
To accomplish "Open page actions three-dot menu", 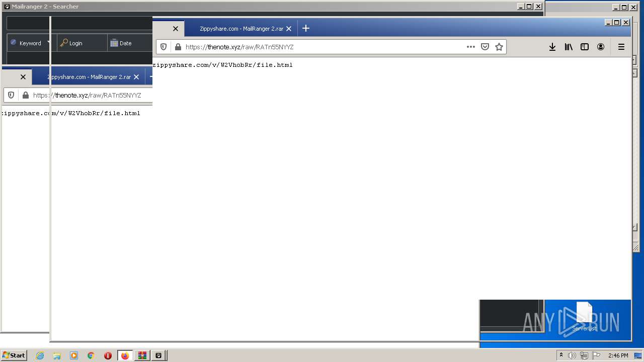I will pos(470,47).
